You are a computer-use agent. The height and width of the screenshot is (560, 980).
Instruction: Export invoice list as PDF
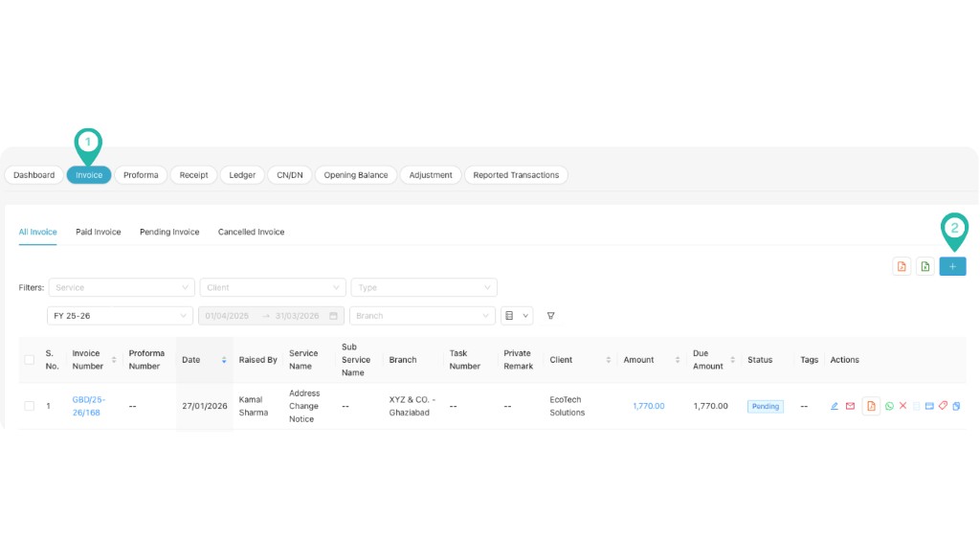point(901,266)
